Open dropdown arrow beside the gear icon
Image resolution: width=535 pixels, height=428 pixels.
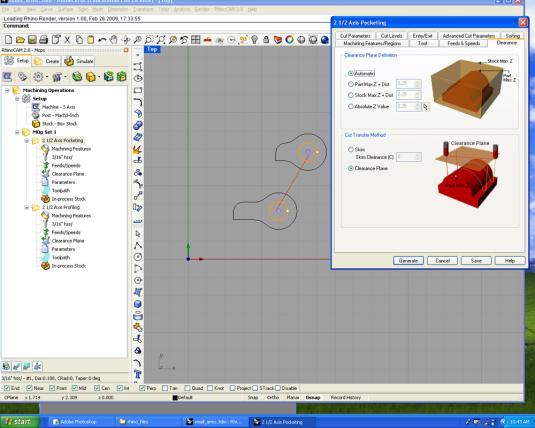[46, 77]
